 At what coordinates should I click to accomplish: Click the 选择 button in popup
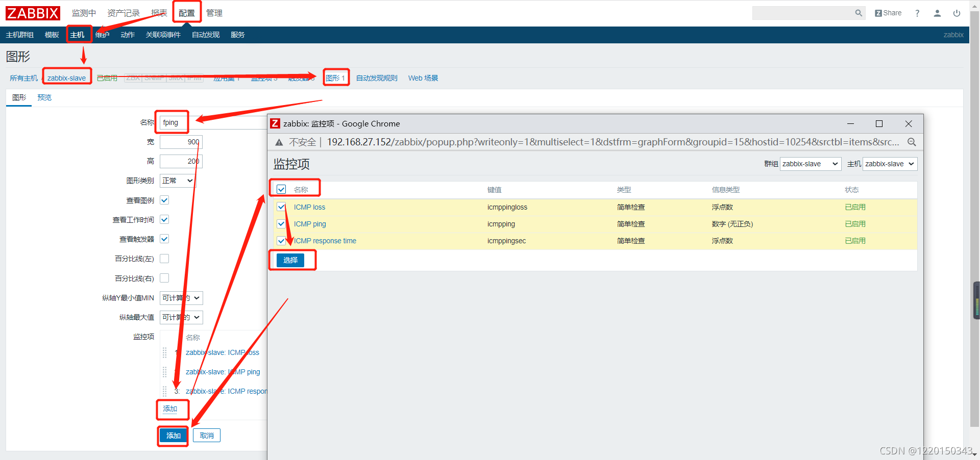290,260
